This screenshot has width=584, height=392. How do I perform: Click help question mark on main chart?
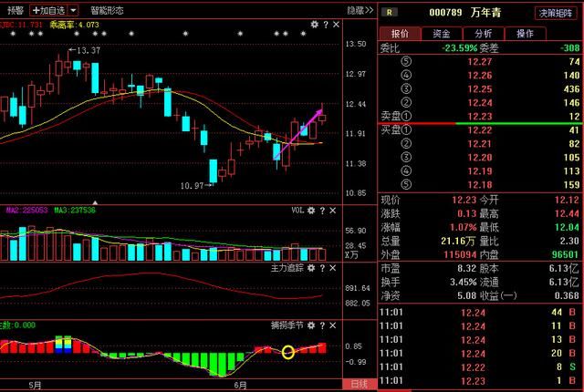[324, 24]
